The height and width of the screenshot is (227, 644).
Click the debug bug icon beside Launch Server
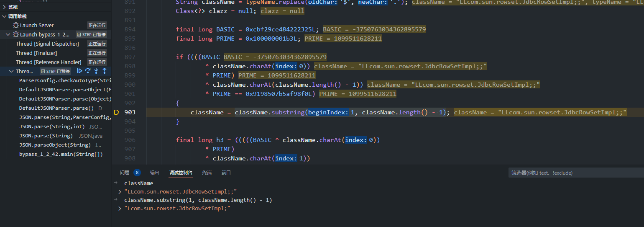16,26
